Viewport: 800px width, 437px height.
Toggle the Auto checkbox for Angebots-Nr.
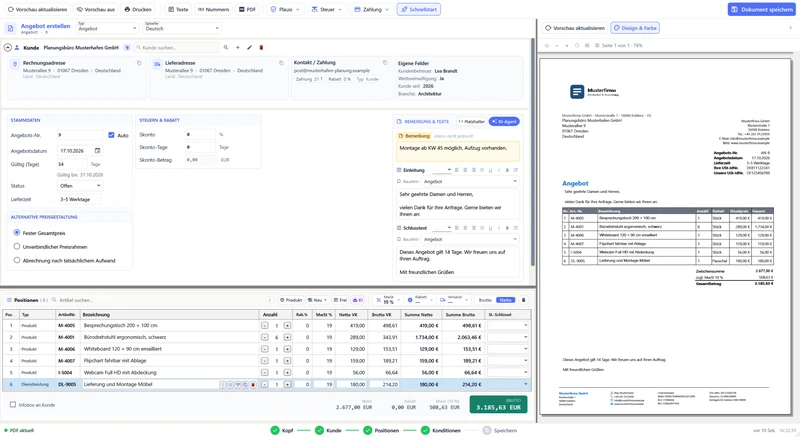tap(111, 135)
